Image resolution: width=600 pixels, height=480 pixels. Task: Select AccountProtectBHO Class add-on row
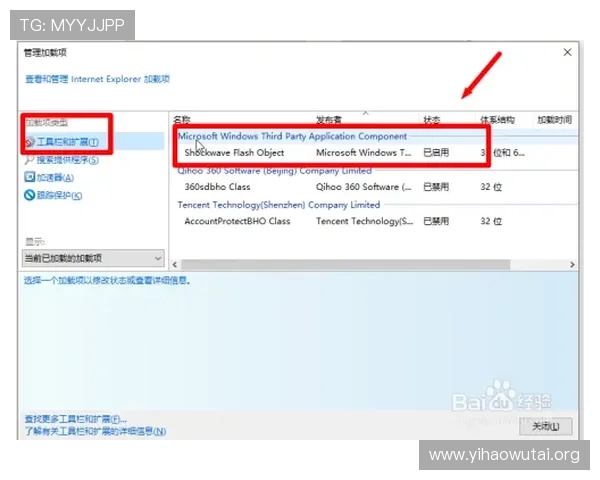click(x=375, y=221)
